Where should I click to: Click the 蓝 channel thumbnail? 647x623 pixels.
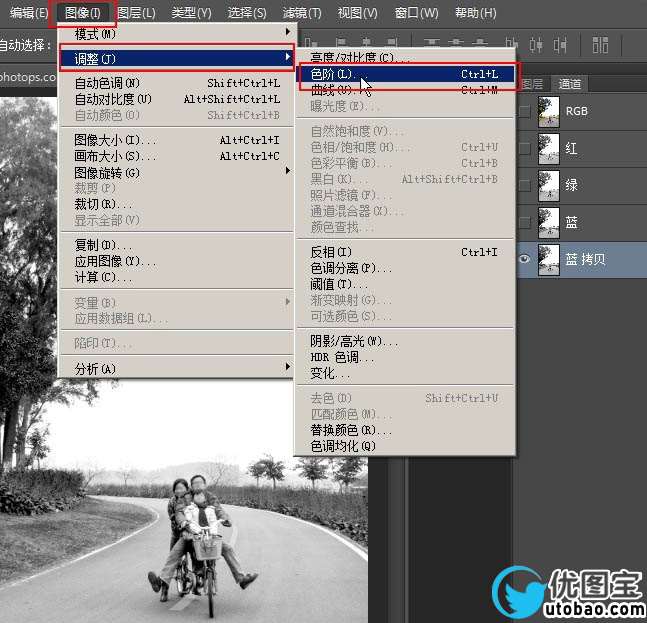click(549, 223)
